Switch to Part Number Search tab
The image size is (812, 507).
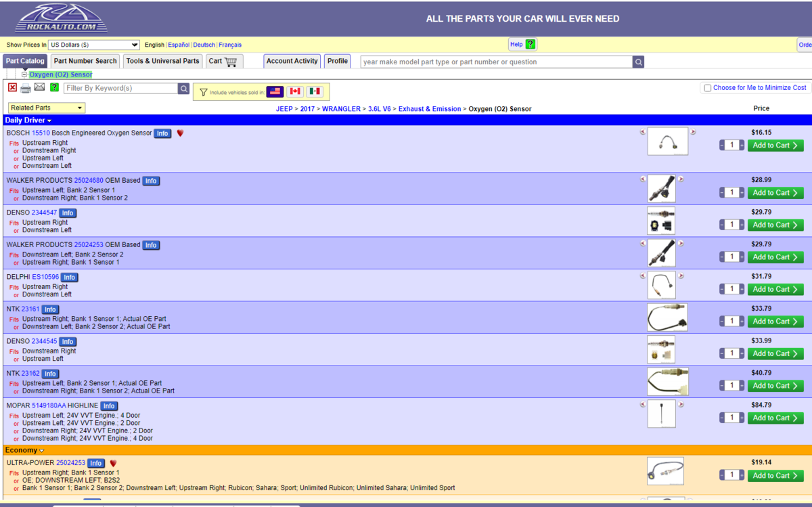point(85,61)
